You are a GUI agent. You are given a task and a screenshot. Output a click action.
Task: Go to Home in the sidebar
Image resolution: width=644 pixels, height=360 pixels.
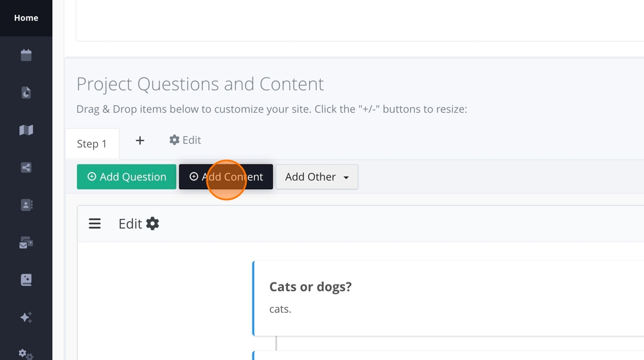click(26, 18)
